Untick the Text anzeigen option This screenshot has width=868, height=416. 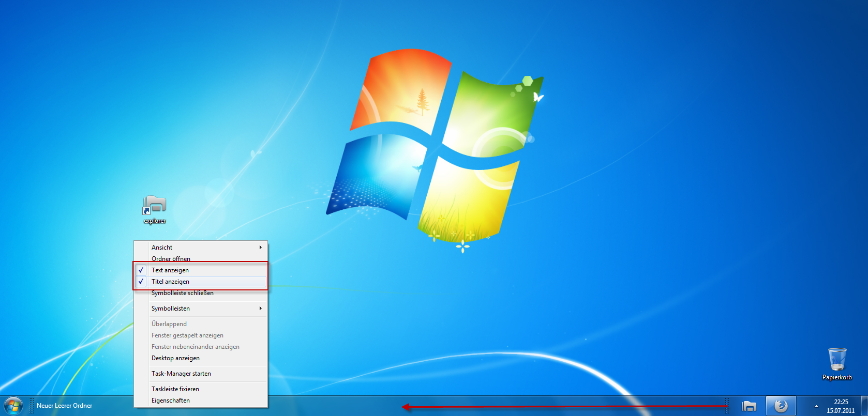[201, 270]
